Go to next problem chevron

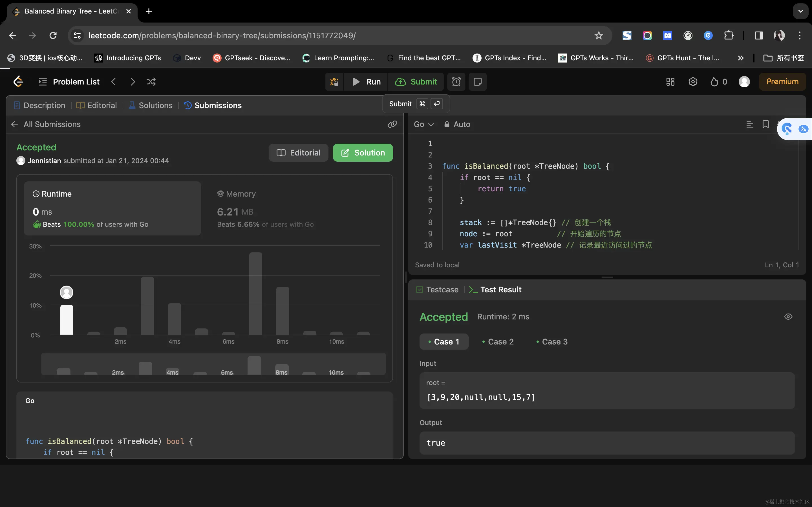click(x=133, y=82)
